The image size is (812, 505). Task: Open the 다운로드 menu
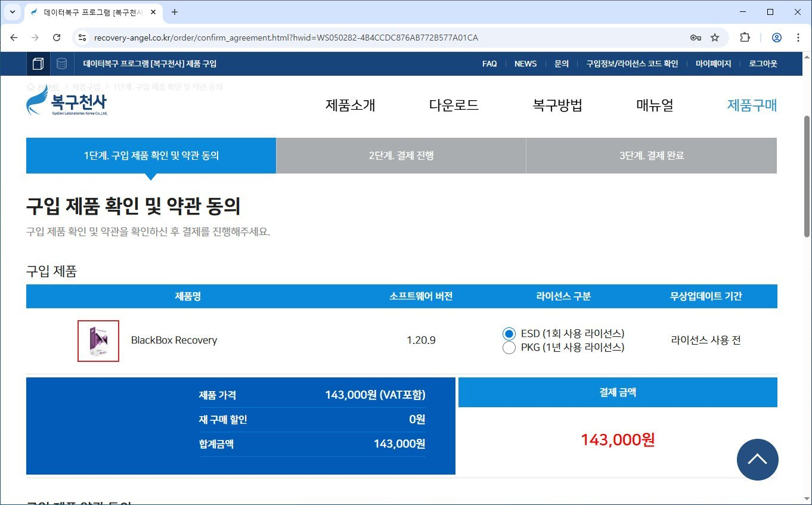454,106
